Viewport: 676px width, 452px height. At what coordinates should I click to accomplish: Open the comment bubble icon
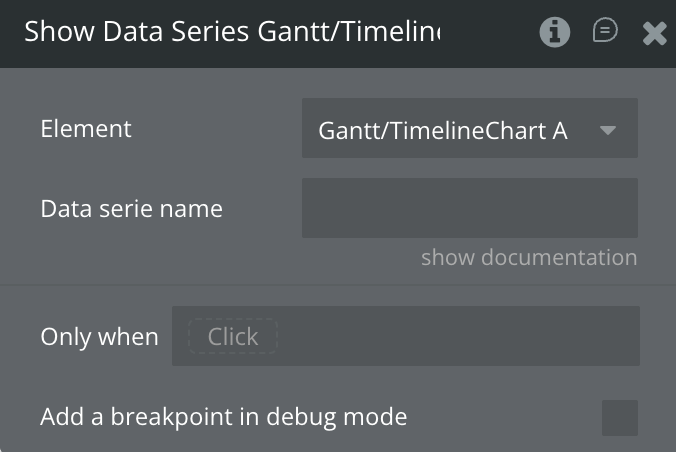[605, 32]
